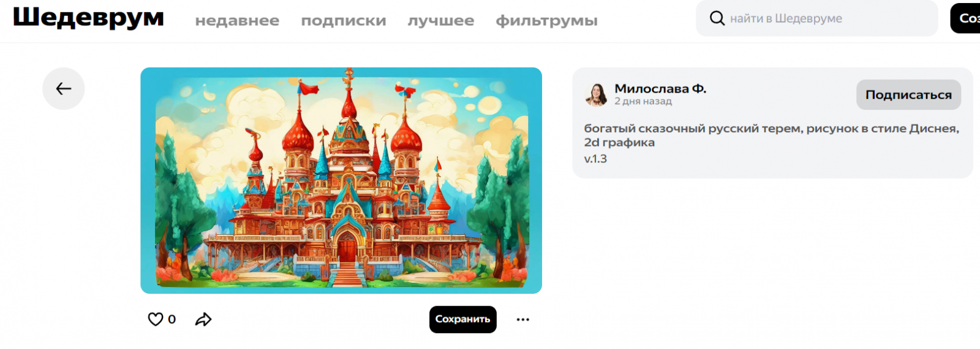
Task: Switch to the подписки tab
Action: (x=344, y=21)
